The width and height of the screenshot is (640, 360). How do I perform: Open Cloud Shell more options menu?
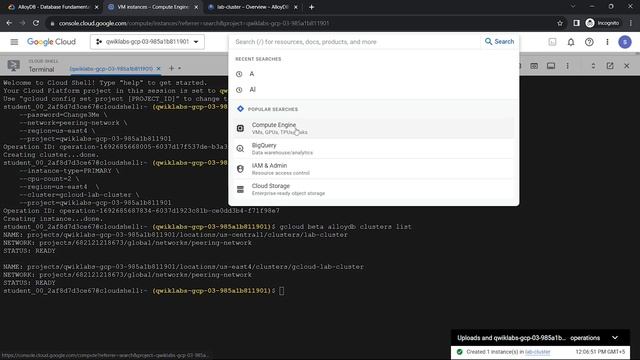tap(567, 66)
